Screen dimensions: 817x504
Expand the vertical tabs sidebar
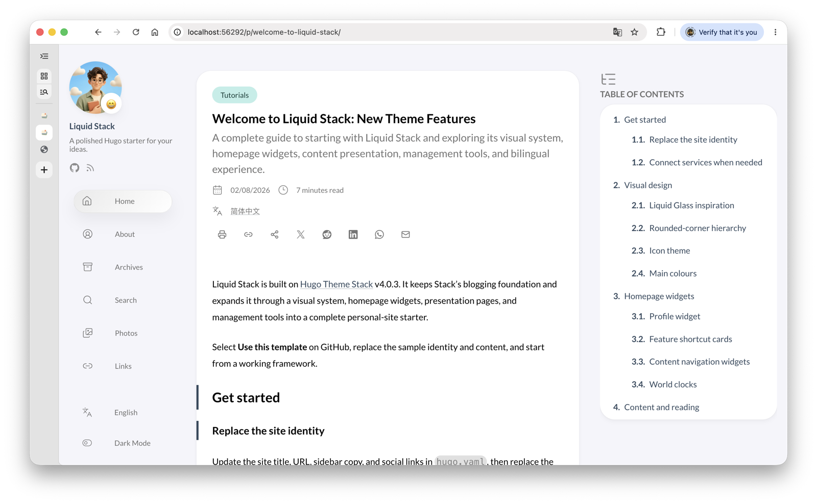click(x=44, y=56)
